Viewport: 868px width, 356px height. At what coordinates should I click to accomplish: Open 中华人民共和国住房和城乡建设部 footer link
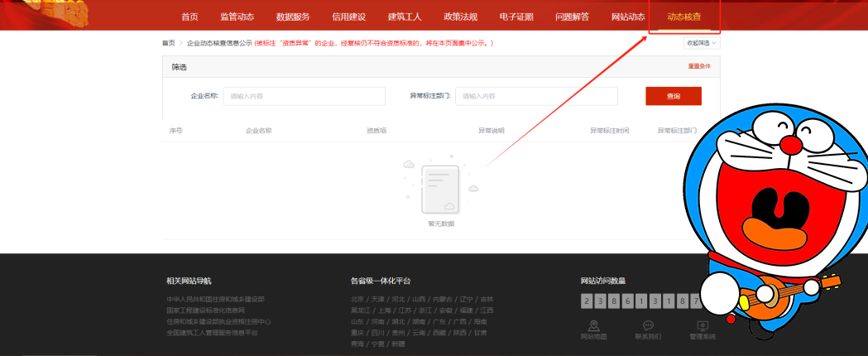pyautogui.click(x=215, y=299)
